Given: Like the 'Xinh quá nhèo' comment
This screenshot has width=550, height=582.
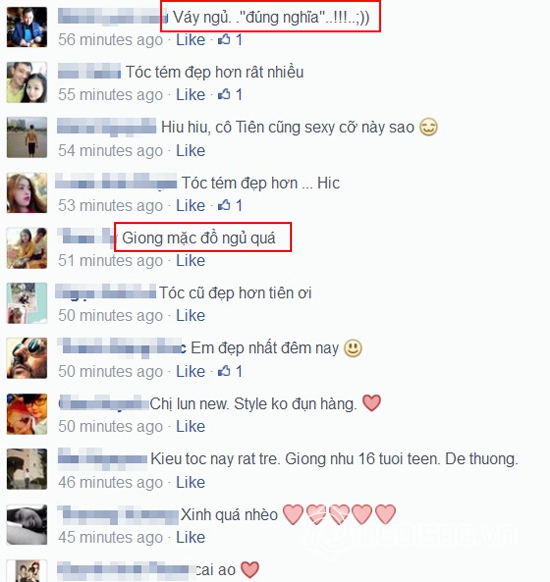Looking at the screenshot, I should [x=190, y=537].
